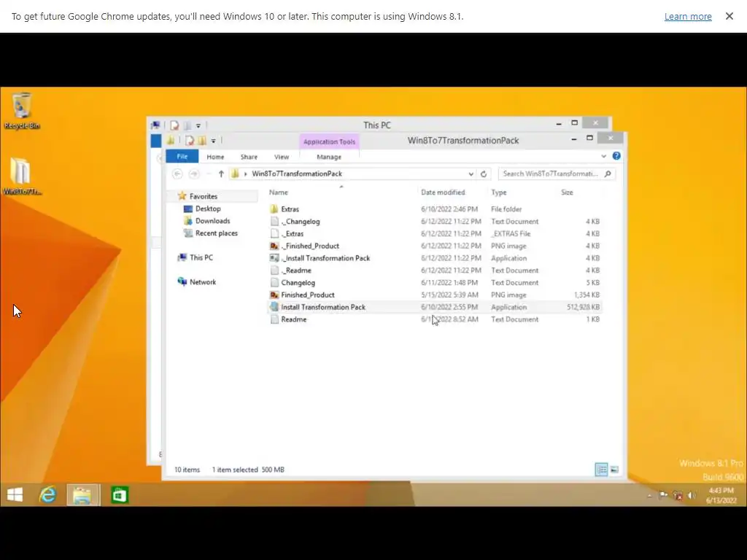Open the Windows Store taskbar icon

119,495
